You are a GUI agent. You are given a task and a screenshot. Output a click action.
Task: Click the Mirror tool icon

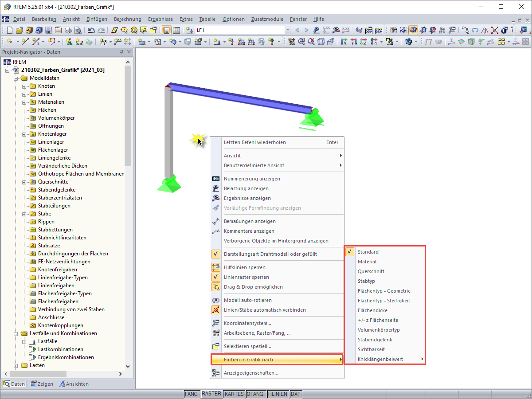point(485,30)
